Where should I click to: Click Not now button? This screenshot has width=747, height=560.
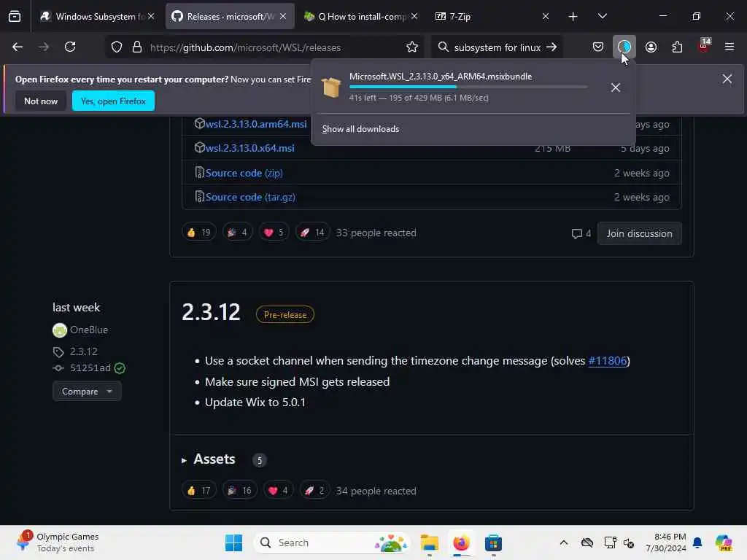coord(41,101)
